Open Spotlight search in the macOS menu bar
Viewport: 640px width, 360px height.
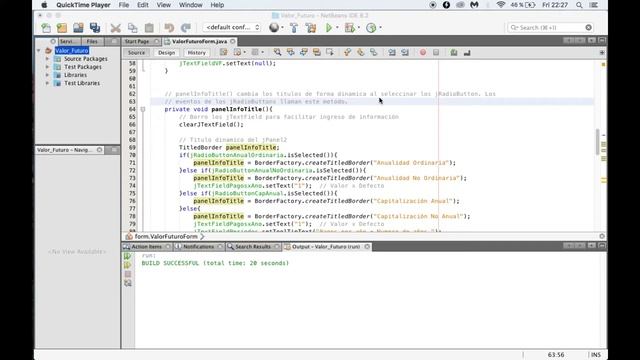click(579, 5)
